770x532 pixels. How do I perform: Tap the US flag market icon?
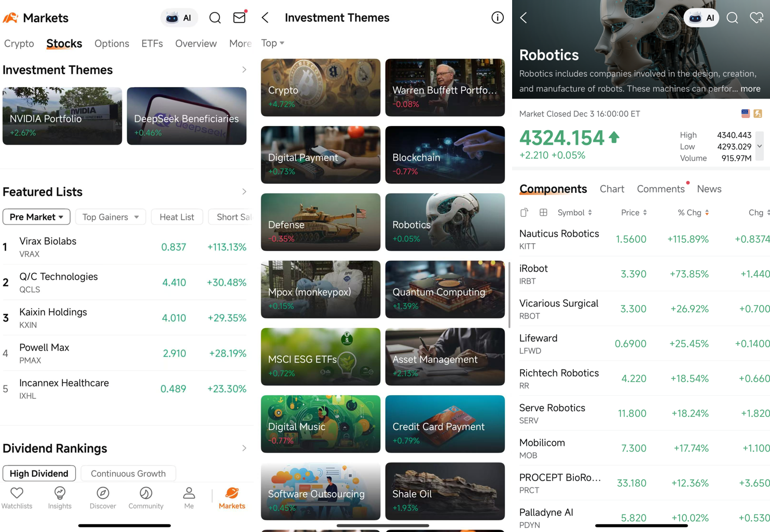(746, 114)
